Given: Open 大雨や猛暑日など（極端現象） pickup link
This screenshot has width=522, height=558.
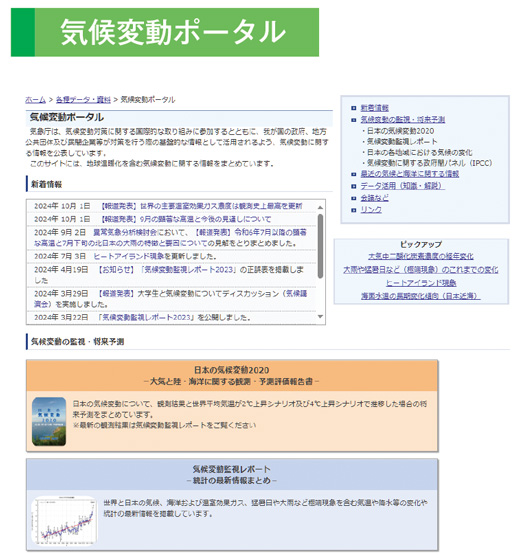Looking at the screenshot, I should (421, 270).
